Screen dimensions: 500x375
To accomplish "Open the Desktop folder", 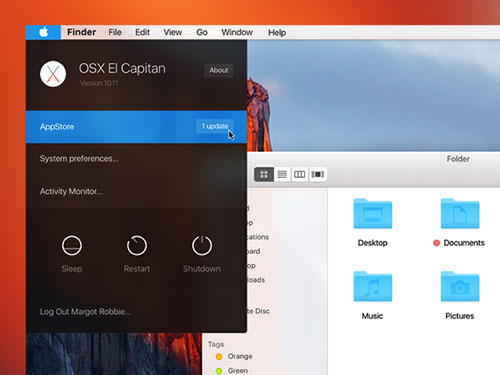I will coord(373,214).
